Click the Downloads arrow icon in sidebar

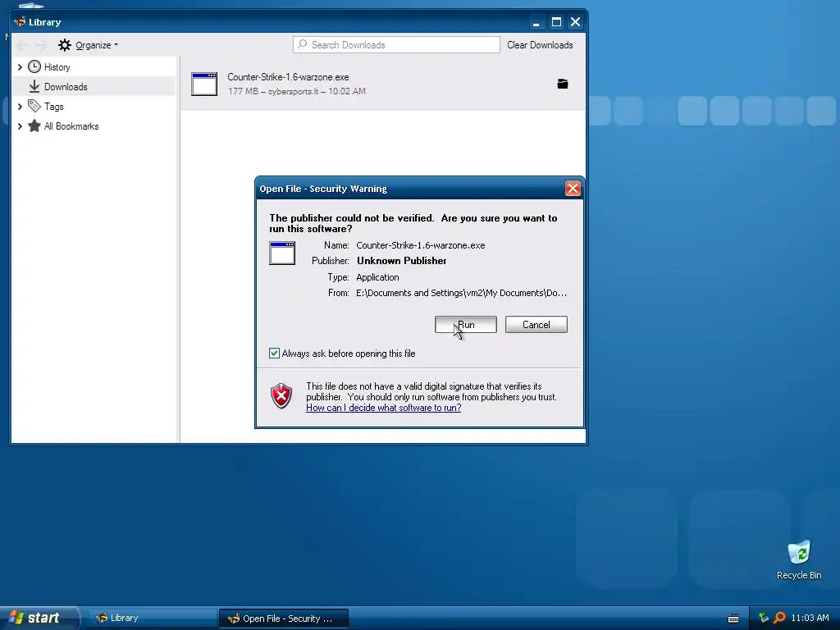click(x=34, y=86)
